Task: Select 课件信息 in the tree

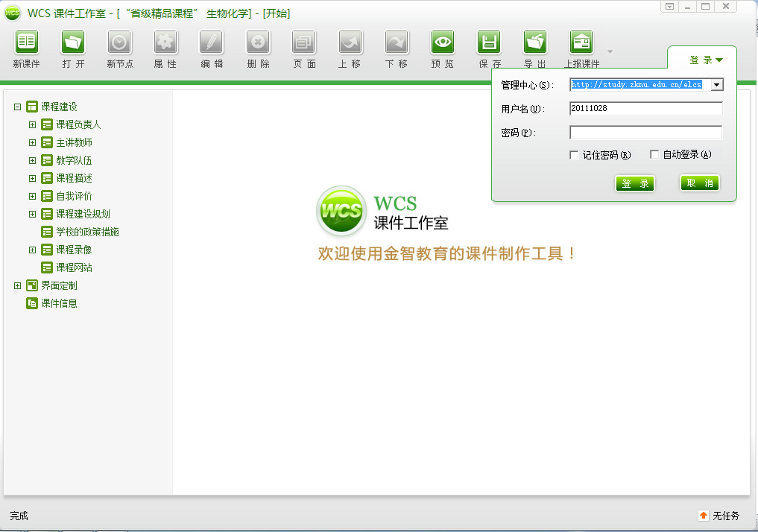Action: (59, 303)
